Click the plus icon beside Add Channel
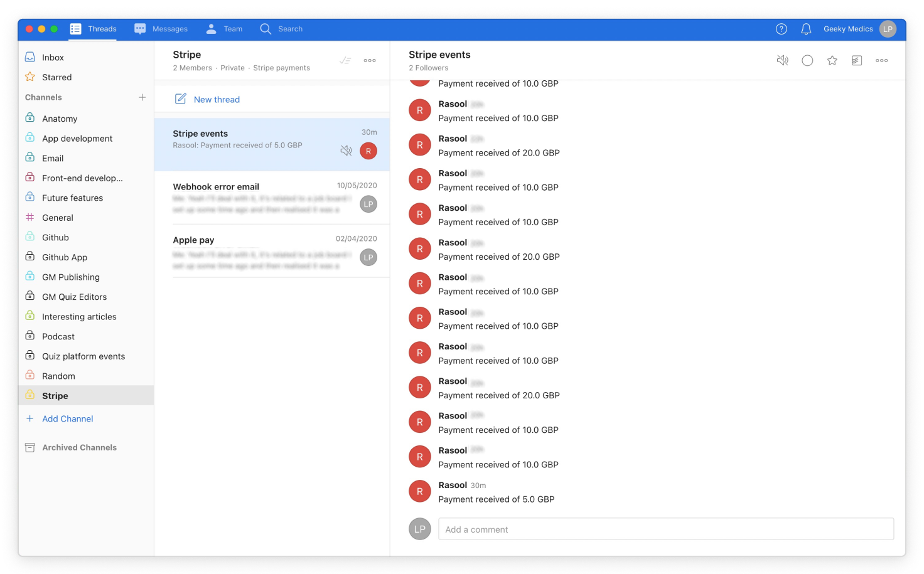Viewport: 924px width, 574px height. point(30,418)
